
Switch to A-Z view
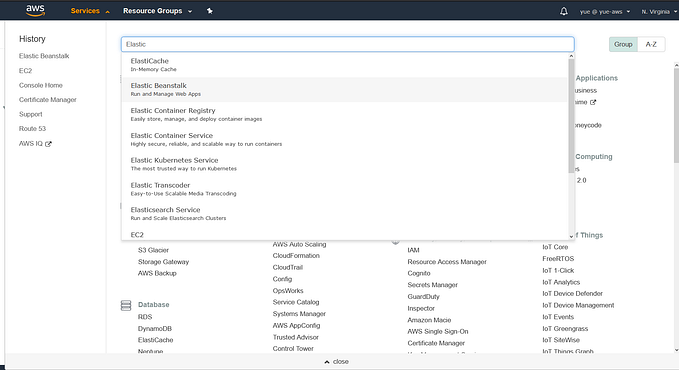click(x=651, y=44)
